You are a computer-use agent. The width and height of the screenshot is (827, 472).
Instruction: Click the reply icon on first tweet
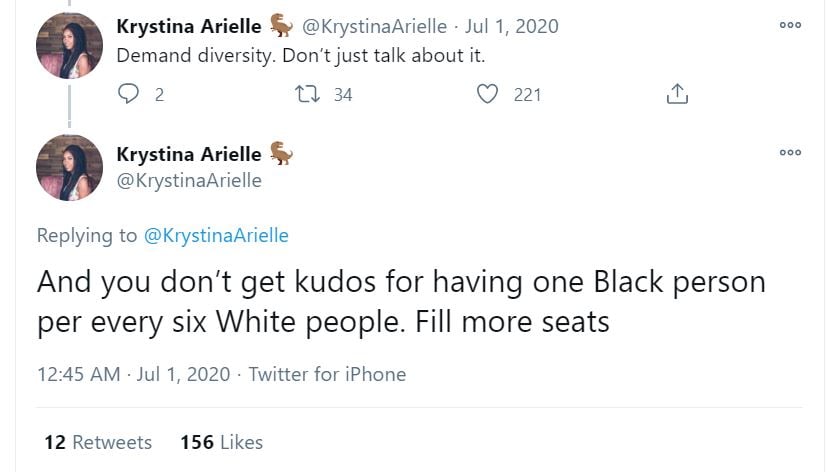[128, 94]
